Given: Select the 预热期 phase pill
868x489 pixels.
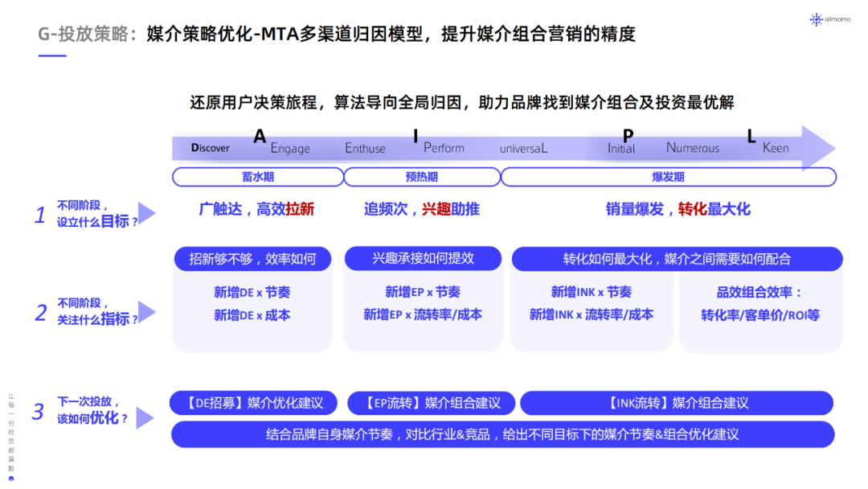Looking at the screenshot, I should [x=422, y=177].
